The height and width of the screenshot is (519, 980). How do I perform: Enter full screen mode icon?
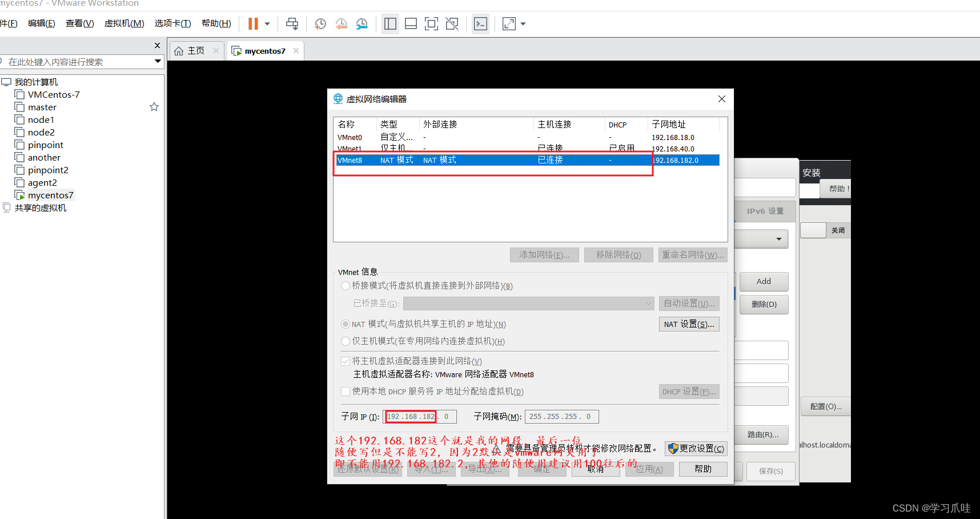click(x=431, y=23)
